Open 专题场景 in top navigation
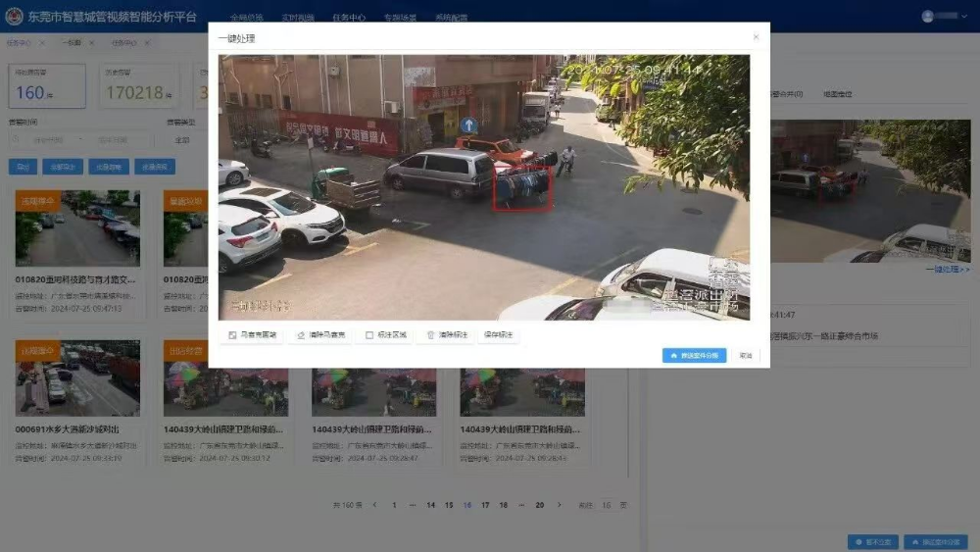Screen dimensions: 980x552 (x=400, y=18)
